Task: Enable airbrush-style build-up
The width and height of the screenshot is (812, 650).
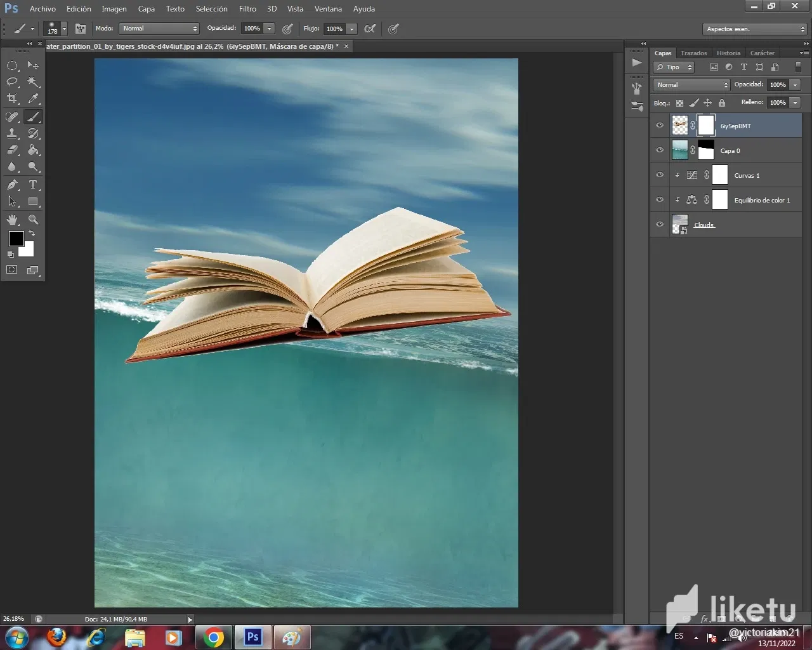Action: point(370,29)
